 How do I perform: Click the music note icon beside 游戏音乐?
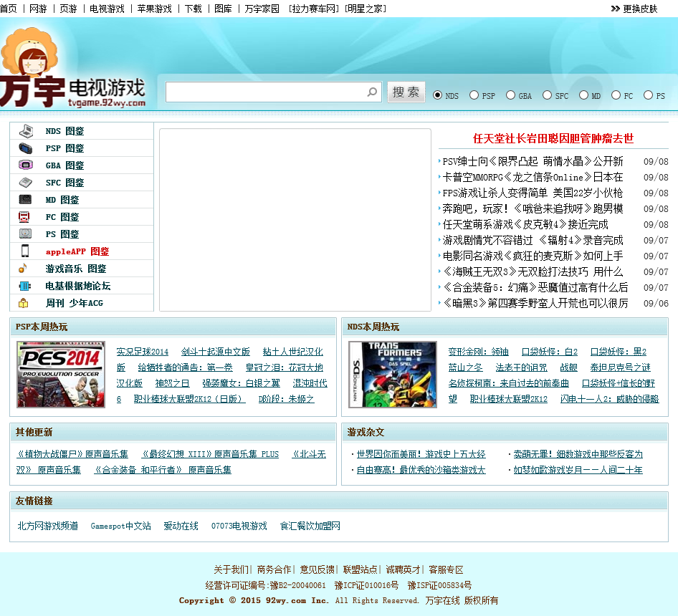pos(23,268)
